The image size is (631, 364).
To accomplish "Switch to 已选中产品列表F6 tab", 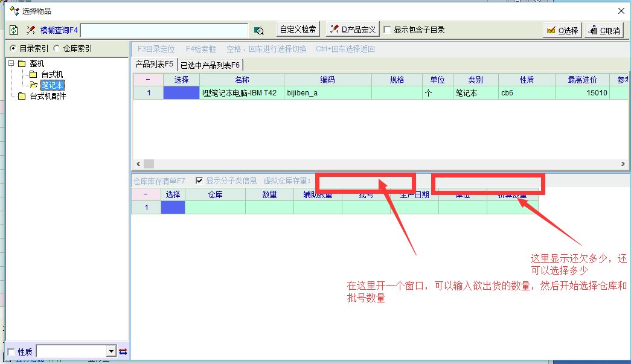I will coord(210,65).
